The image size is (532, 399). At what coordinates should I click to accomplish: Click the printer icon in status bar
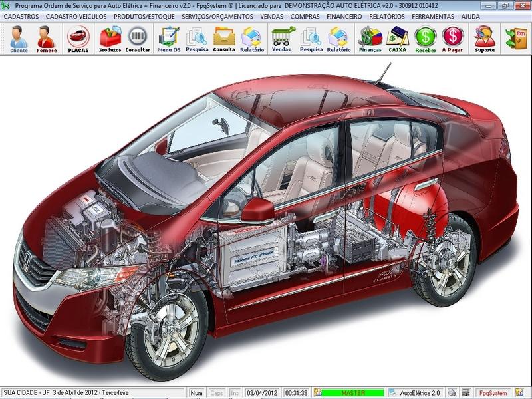(x=452, y=392)
